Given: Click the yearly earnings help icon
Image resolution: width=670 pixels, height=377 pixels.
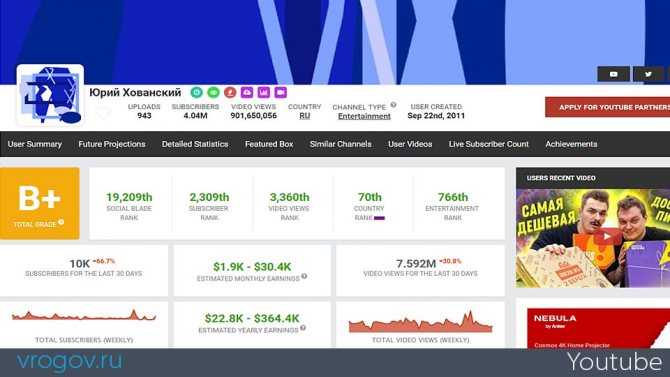Looking at the screenshot, I should tap(303, 328).
